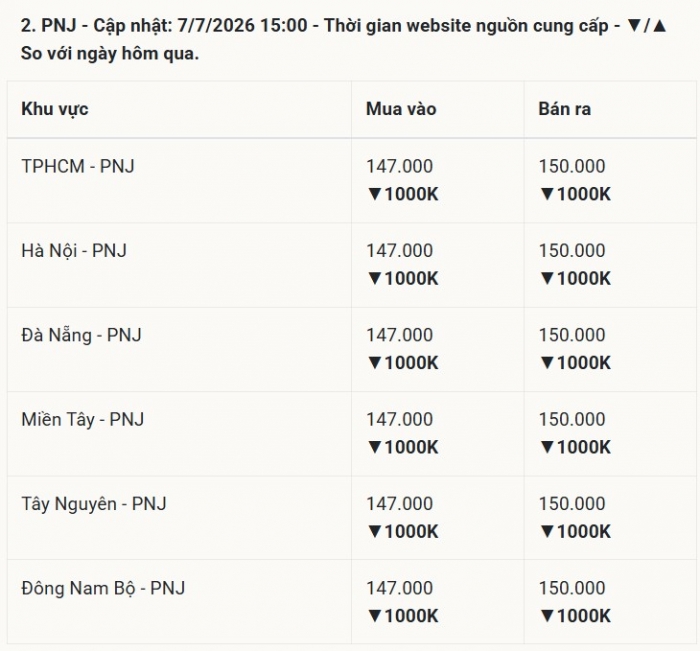This screenshot has height=651, width=700.
Task: Click Hà Nội buy change ▼1000K
Action: tap(403, 279)
